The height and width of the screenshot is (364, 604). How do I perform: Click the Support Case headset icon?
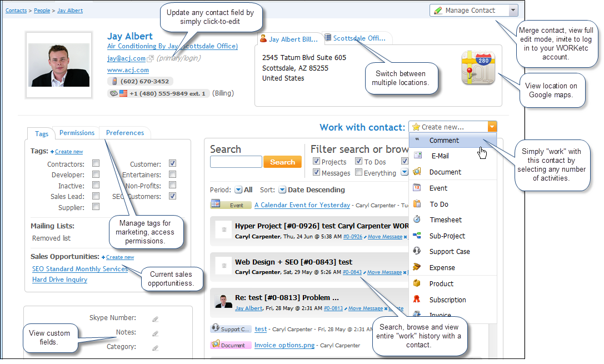pos(417,251)
